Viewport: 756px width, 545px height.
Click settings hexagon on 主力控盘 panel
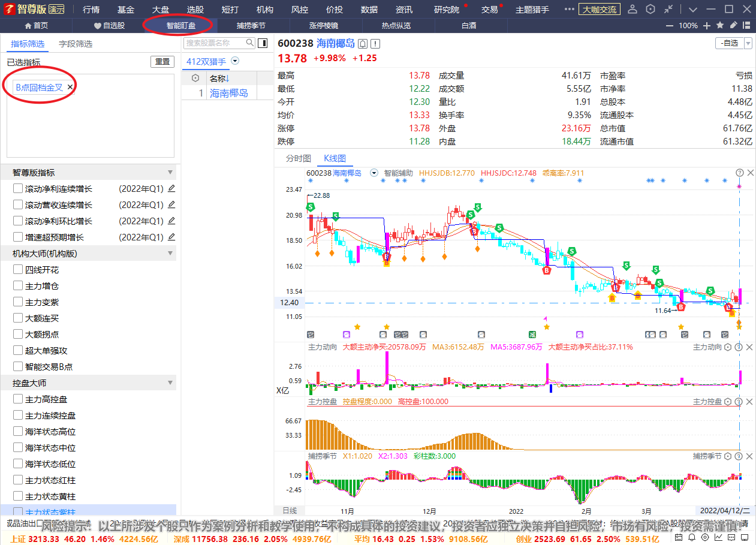coord(728,401)
